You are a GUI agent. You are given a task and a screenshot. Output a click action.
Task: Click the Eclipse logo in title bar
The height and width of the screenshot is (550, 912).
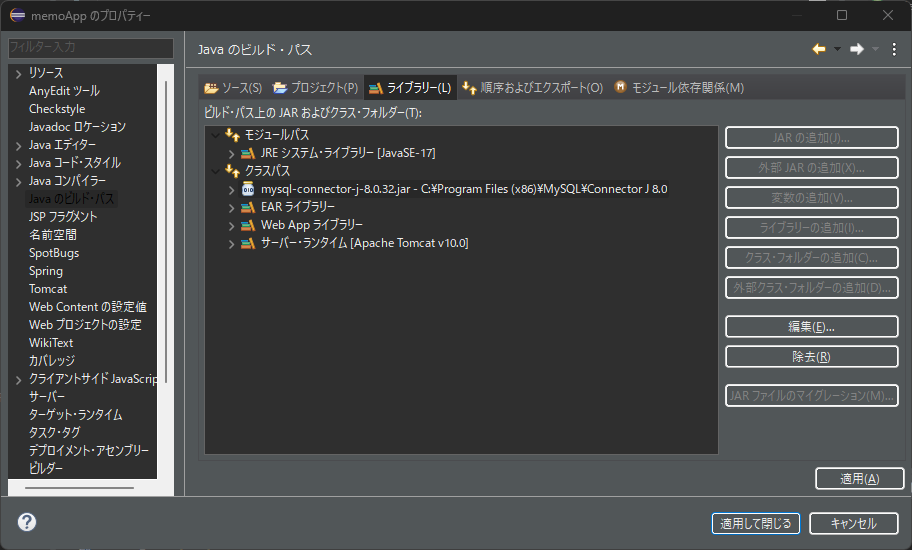[x=17, y=16]
